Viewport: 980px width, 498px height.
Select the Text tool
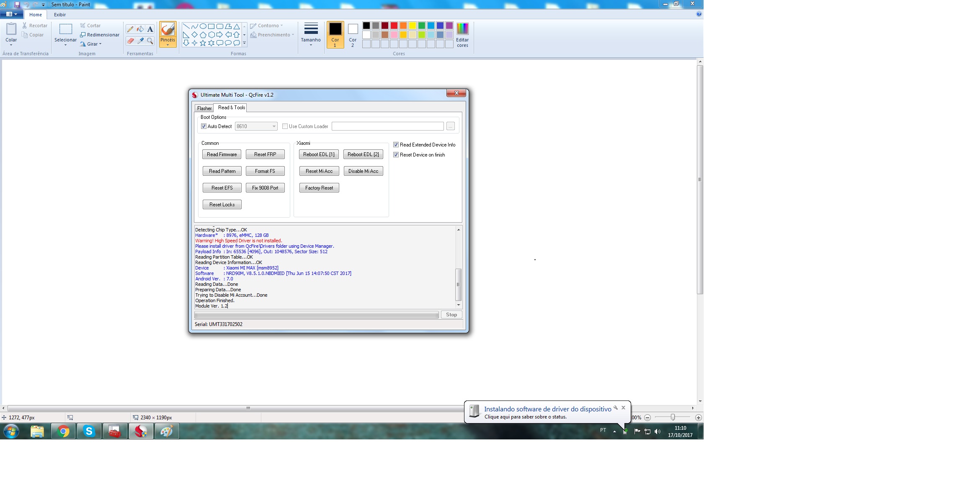click(150, 29)
